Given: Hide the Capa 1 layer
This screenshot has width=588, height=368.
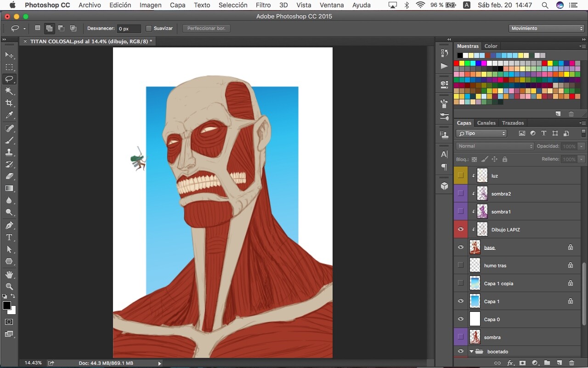Looking at the screenshot, I should [x=461, y=301].
